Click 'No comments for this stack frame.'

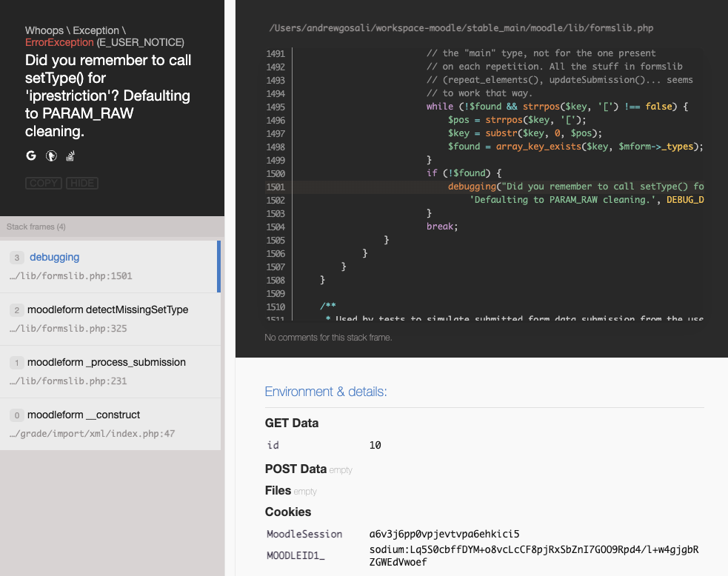(328, 338)
